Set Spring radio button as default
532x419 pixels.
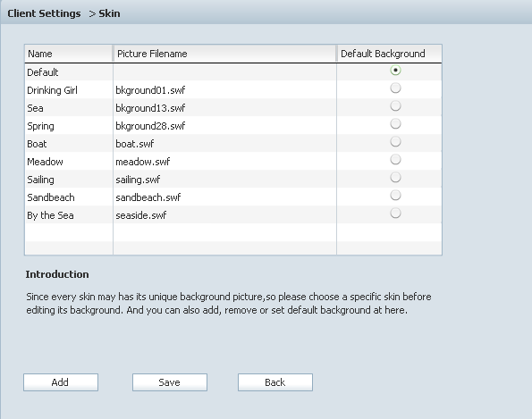(395, 123)
